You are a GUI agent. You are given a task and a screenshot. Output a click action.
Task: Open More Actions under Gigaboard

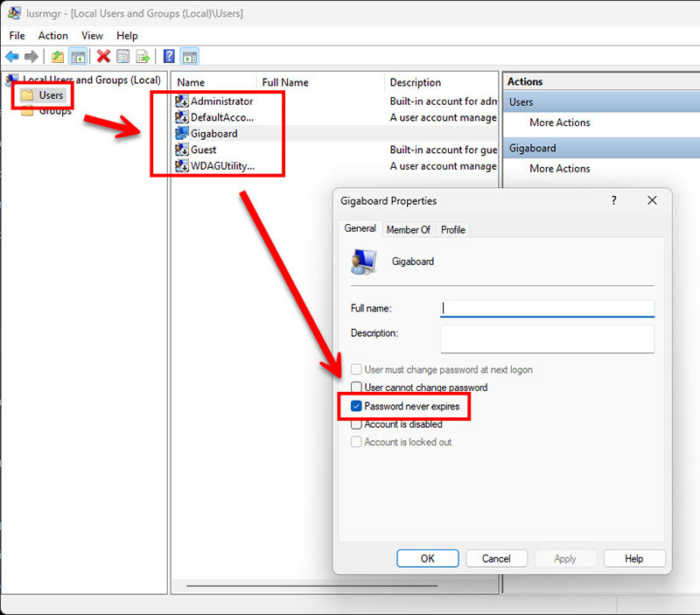560,169
